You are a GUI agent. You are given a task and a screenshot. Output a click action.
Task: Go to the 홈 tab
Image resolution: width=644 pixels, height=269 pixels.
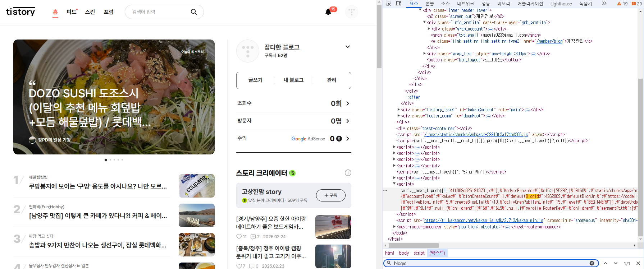click(x=55, y=12)
